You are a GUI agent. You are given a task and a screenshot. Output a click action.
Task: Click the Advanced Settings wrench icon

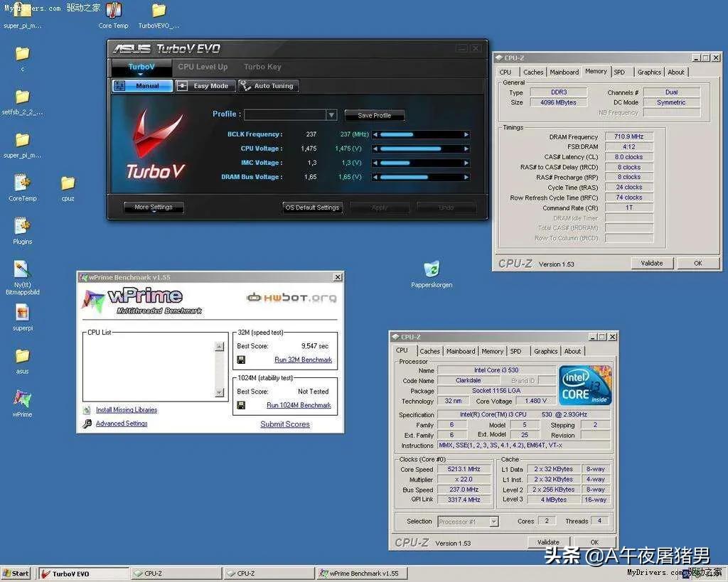[87, 424]
